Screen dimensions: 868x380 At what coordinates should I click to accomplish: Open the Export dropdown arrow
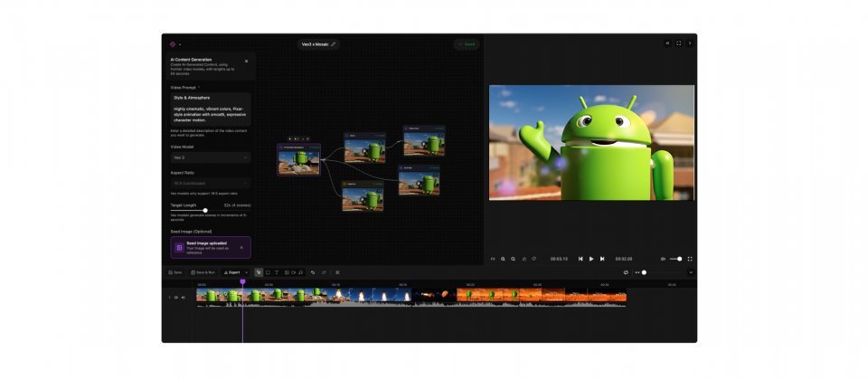pos(247,272)
